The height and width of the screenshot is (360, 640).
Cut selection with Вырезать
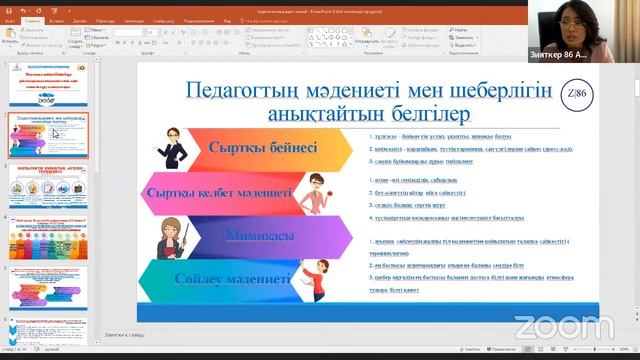(32, 30)
